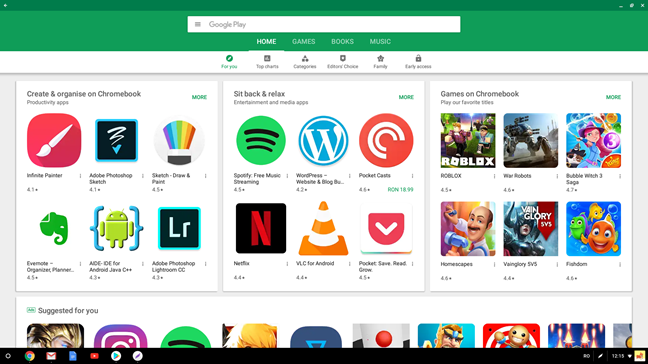This screenshot has height=364, width=648.
Task: Open overflow menu for Adobe Photoshop Sketch
Action: pos(143,176)
